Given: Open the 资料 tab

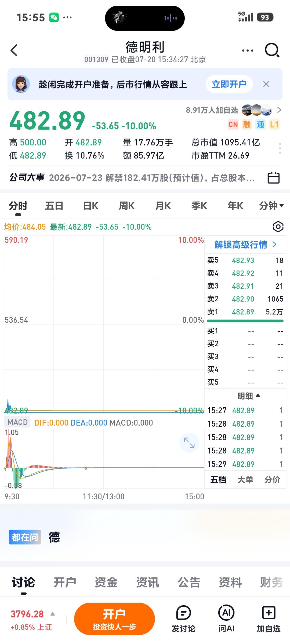Looking at the screenshot, I should (x=230, y=582).
